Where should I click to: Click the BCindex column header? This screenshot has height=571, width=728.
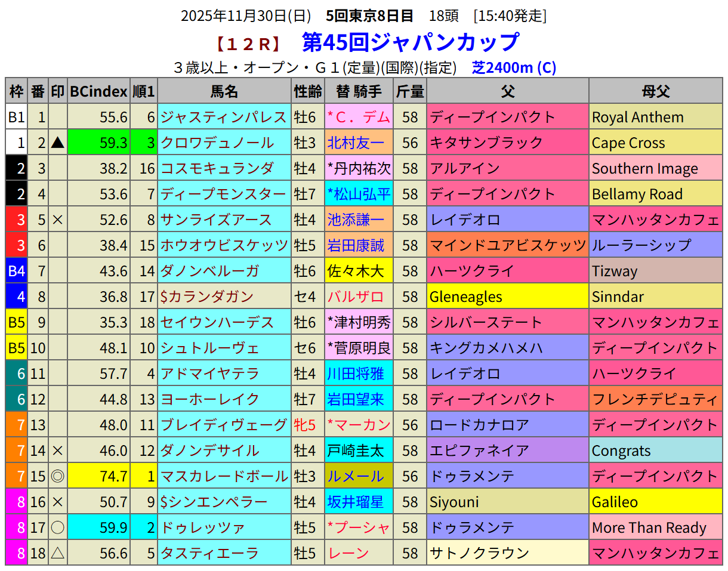pyautogui.click(x=98, y=91)
